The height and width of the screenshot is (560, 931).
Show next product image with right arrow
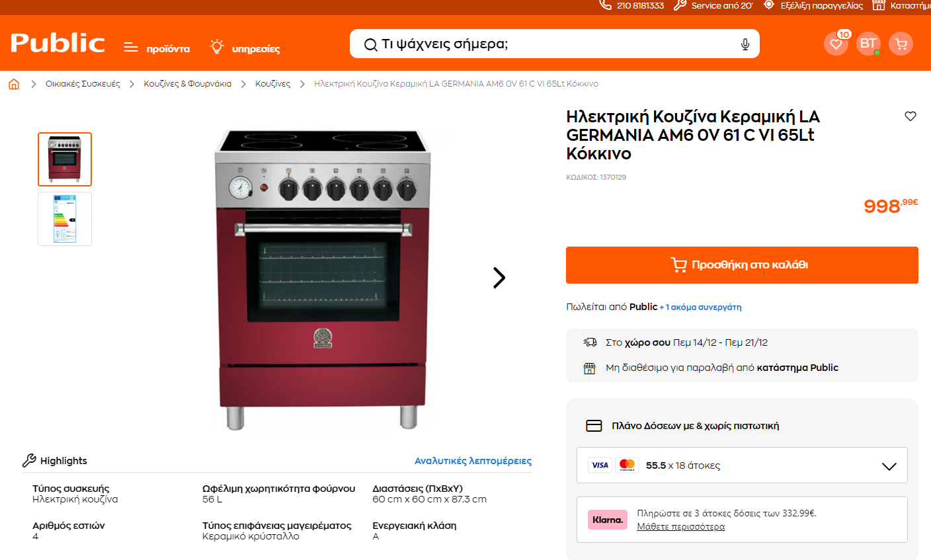499,278
